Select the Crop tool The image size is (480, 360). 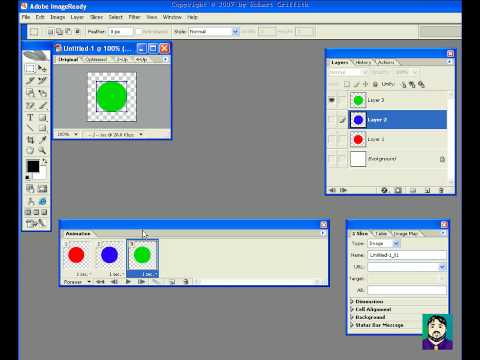(30, 140)
